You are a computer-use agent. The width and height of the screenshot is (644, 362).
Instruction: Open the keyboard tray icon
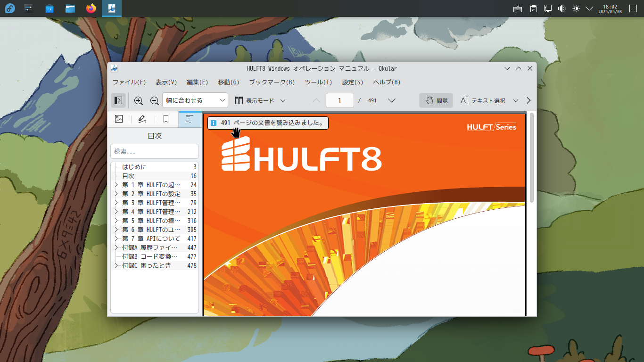point(518,8)
